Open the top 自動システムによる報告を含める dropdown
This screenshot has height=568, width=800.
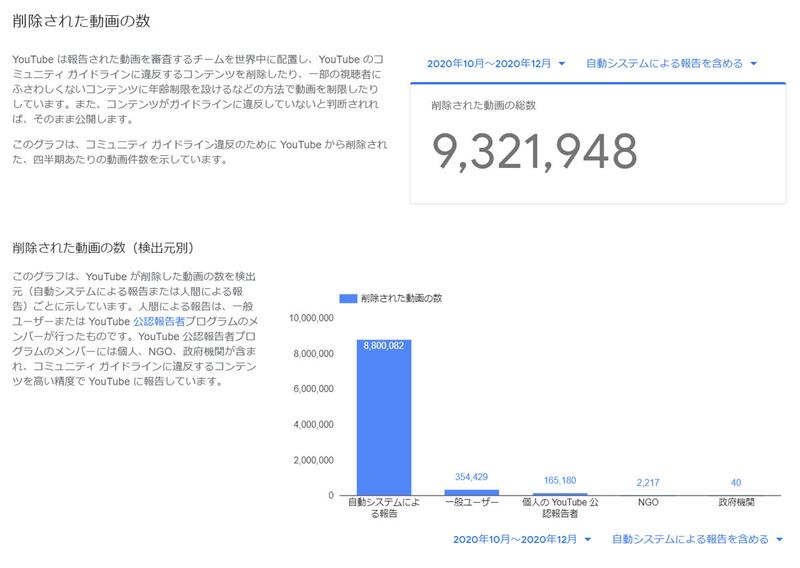tap(671, 64)
